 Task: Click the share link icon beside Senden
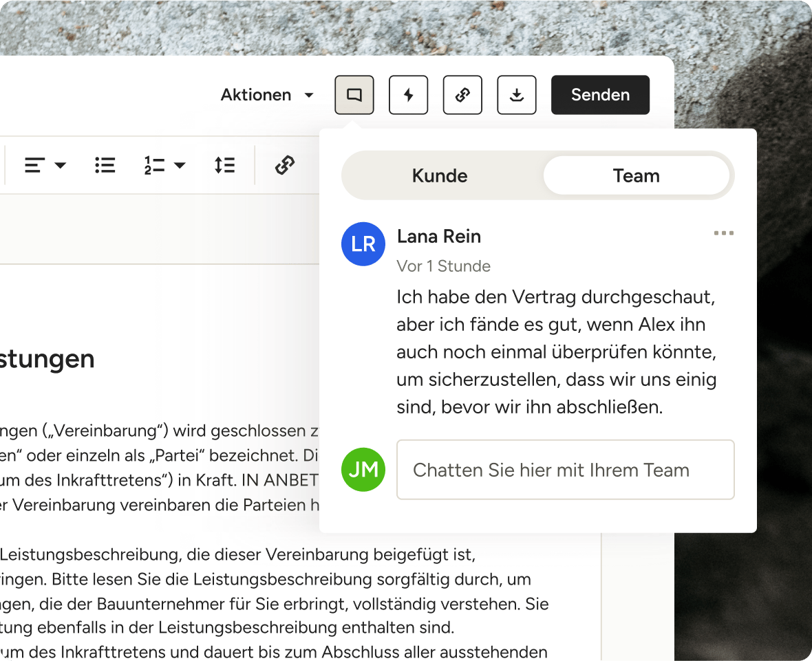coord(462,95)
